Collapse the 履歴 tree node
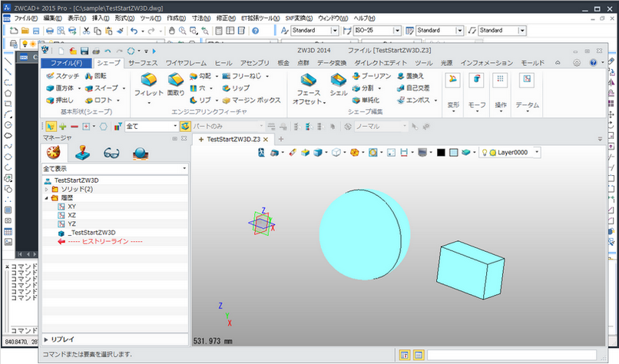619x364 pixels. click(x=47, y=198)
